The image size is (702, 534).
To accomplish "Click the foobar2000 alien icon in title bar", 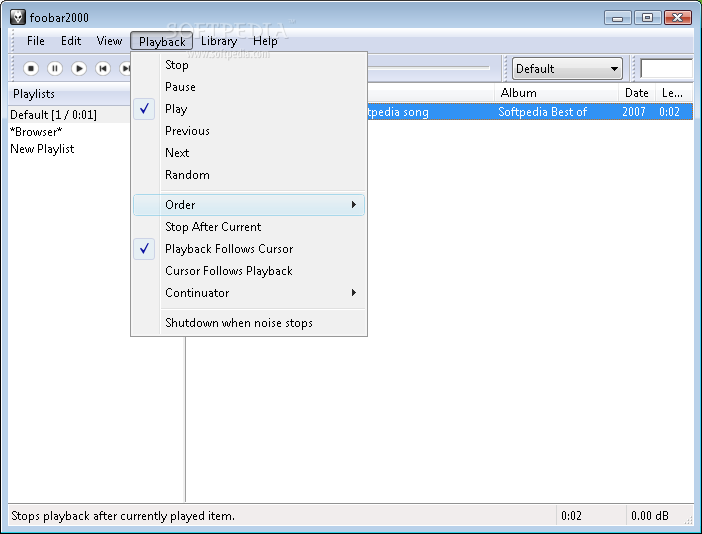I will (17, 17).
